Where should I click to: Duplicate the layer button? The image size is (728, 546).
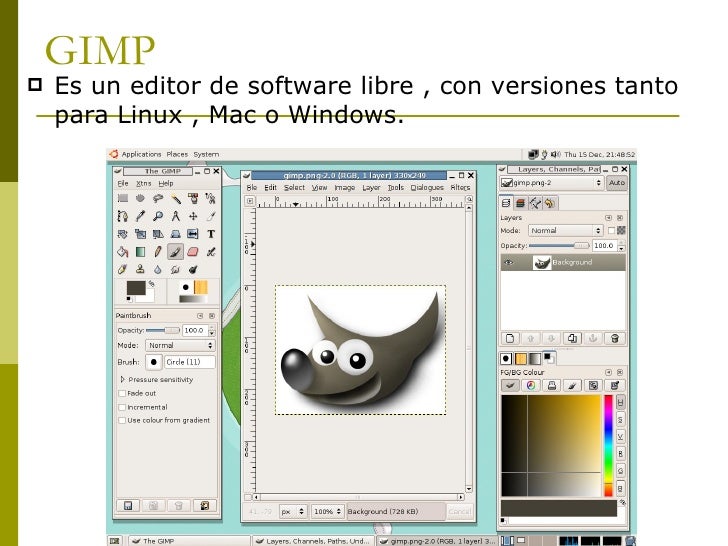coord(572,338)
